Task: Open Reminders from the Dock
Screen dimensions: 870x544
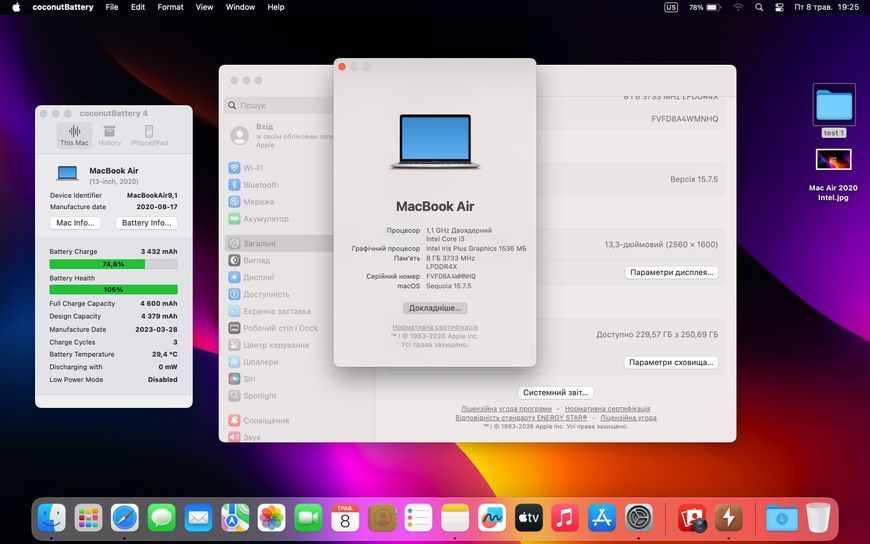Action: click(x=418, y=518)
